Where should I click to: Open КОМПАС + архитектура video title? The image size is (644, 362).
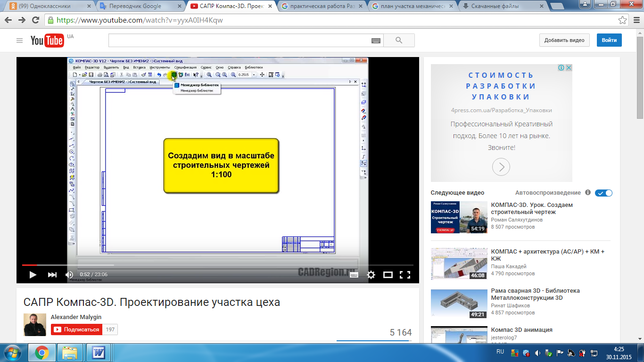[548, 255]
